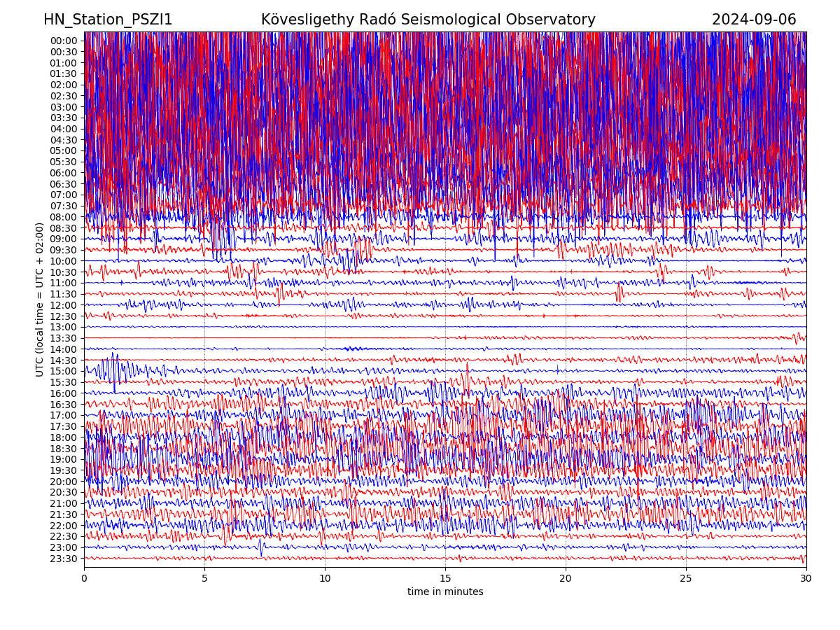Click the 23:30 row label

(x=64, y=559)
